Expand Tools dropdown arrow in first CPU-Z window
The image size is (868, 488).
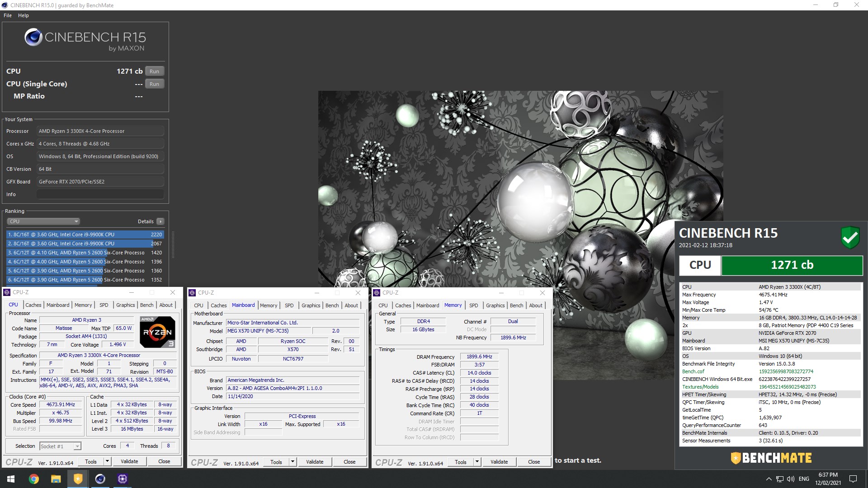[107, 462]
